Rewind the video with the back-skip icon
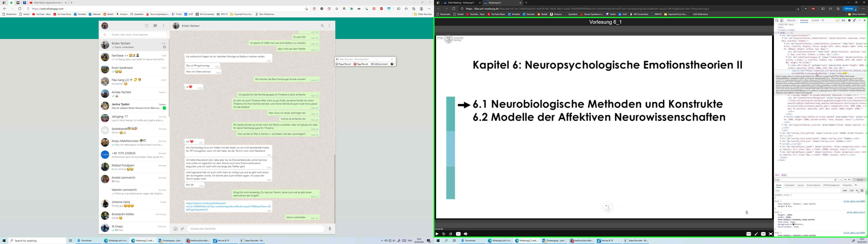The width and height of the screenshot is (868, 244). (x=444, y=234)
